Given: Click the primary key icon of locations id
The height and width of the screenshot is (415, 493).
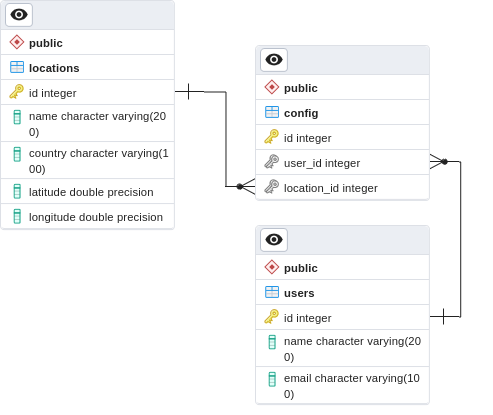Looking at the screenshot, I should [17, 92].
